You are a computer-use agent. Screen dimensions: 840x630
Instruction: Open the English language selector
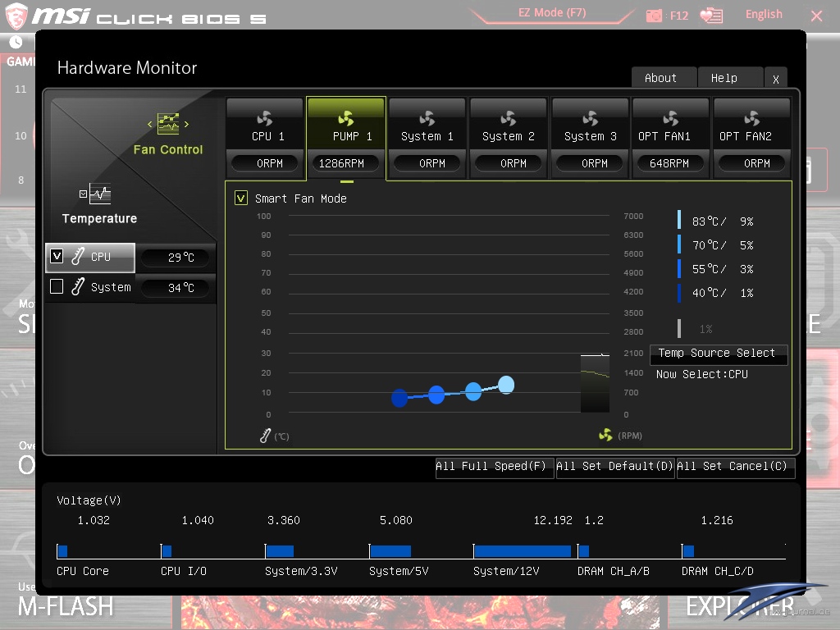pyautogui.click(x=764, y=15)
